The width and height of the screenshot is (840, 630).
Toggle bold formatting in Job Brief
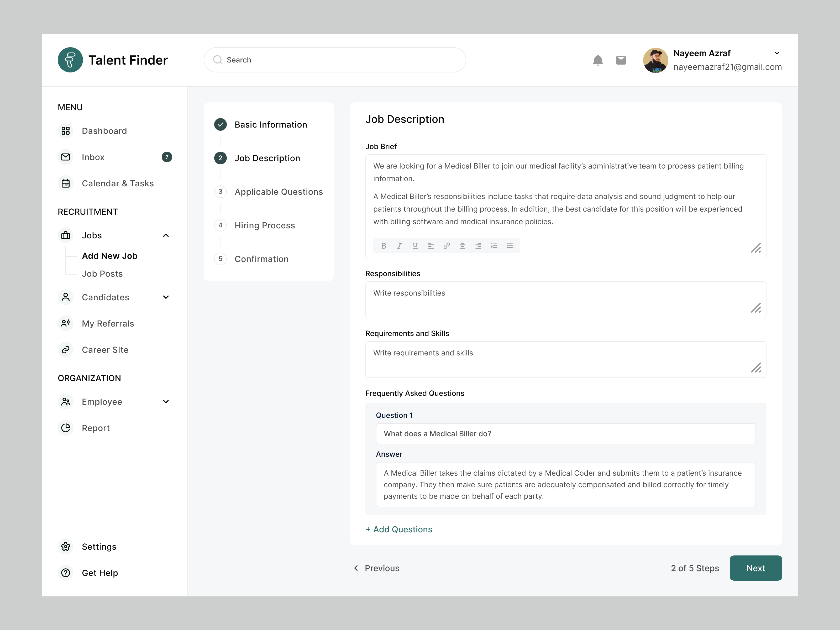[x=384, y=246]
